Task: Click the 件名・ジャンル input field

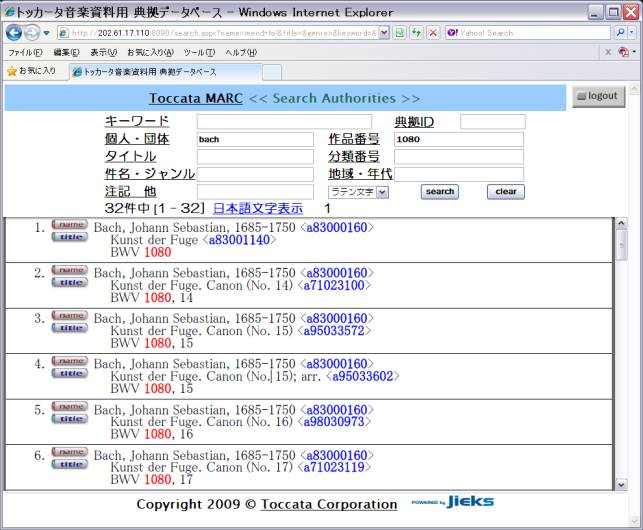Action: (x=255, y=174)
